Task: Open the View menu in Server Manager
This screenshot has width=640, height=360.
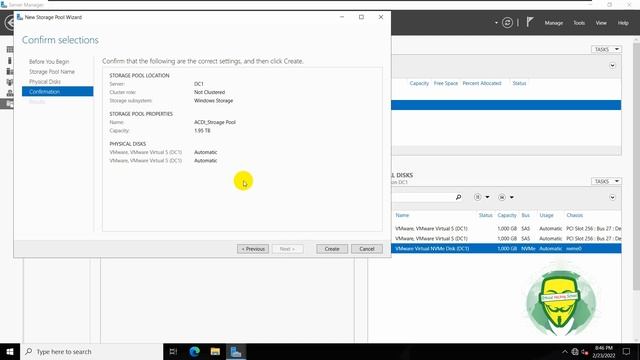Action: [x=601, y=23]
